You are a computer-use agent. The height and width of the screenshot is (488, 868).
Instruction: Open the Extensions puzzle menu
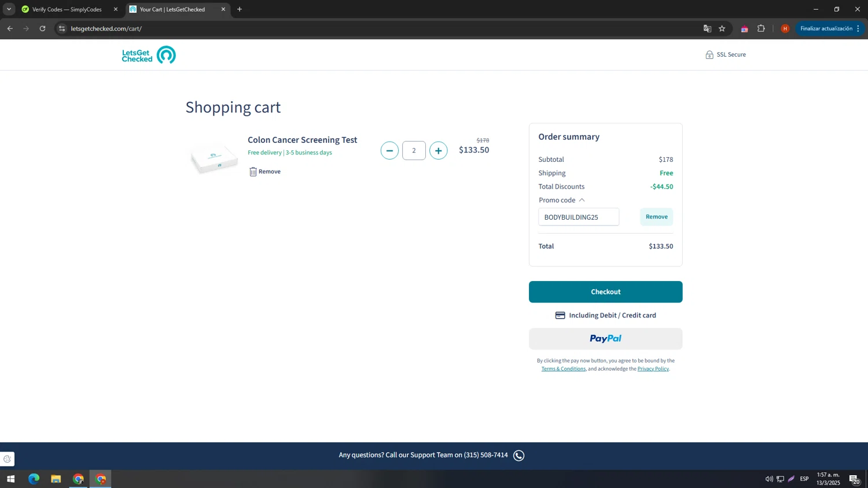(761, 28)
